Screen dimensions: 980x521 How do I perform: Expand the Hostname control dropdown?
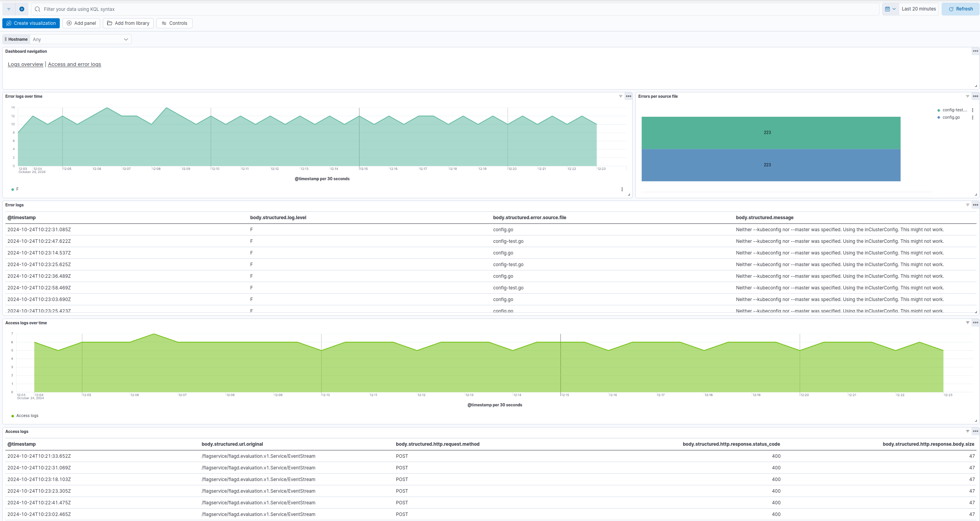(80, 39)
